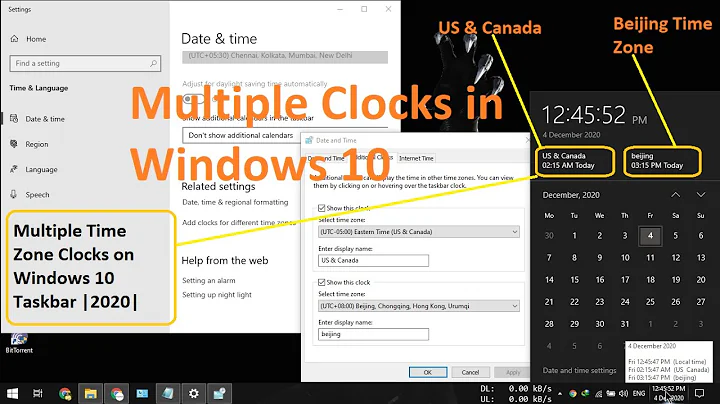Viewport: 720px width, 404px height.
Task: Open Date and time settings from the flyout
Action: click(579, 370)
